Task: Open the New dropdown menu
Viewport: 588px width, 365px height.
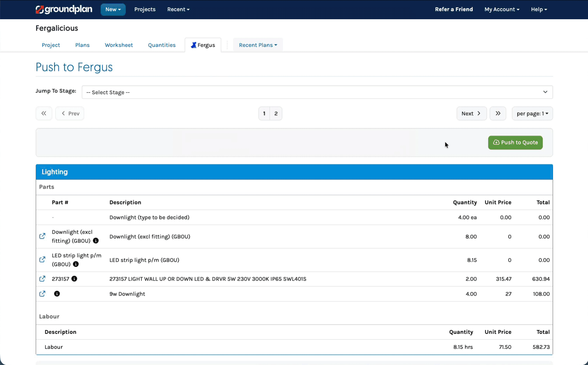Action: coord(113,9)
